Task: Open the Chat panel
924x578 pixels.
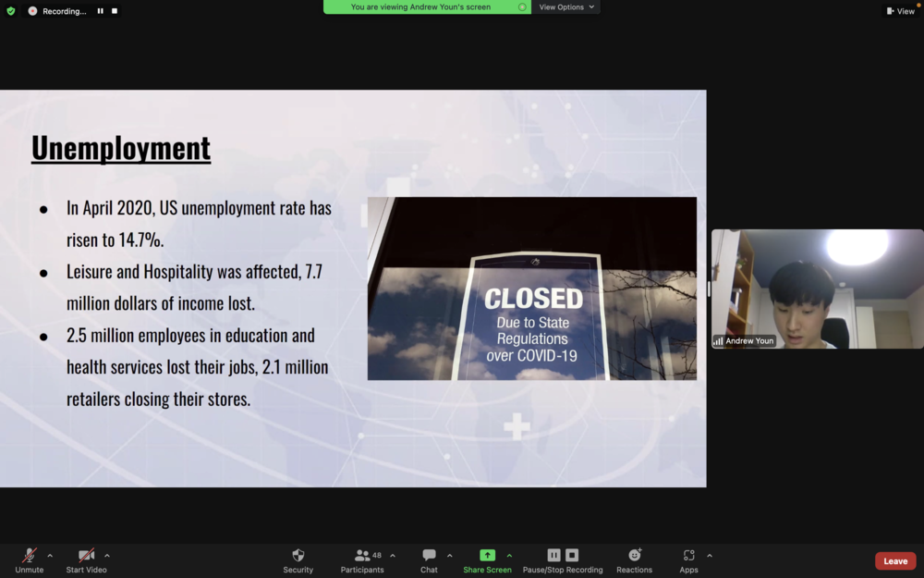Action: pos(429,560)
